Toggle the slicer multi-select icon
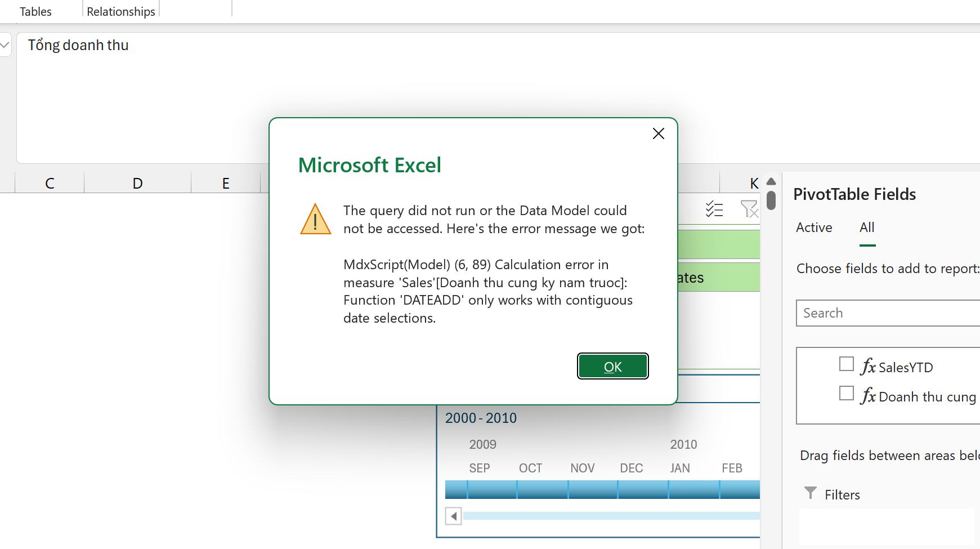 click(x=714, y=209)
